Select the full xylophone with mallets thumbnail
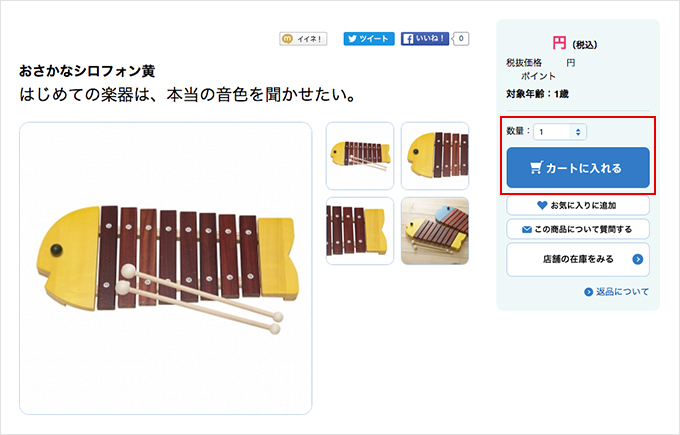Image resolution: width=680 pixels, height=435 pixels. (360, 156)
